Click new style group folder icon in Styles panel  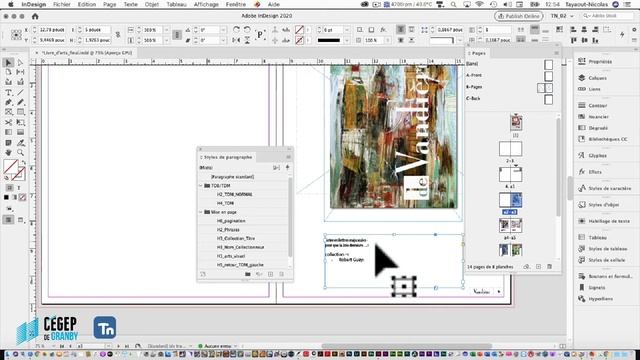click(x=248, y=274)
